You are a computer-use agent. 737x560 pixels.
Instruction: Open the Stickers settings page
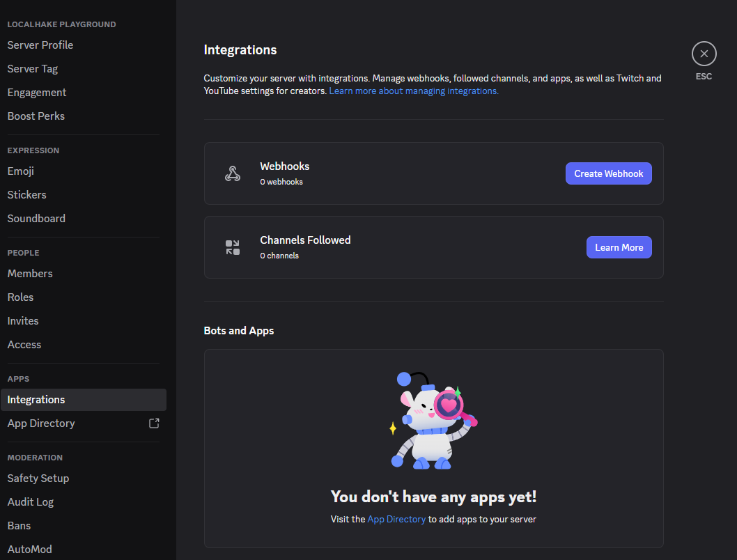[26, 194]
